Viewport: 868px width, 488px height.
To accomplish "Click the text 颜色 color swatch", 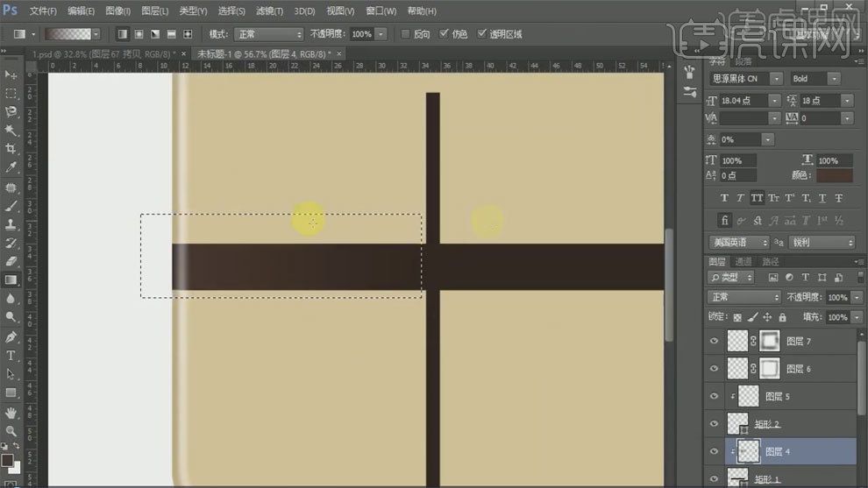I will [833, 176].
